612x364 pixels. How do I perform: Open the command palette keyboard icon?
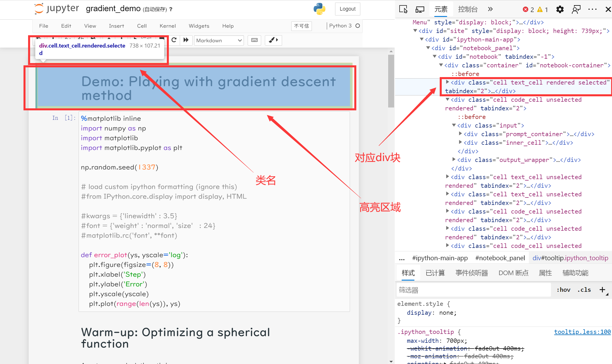255,40
